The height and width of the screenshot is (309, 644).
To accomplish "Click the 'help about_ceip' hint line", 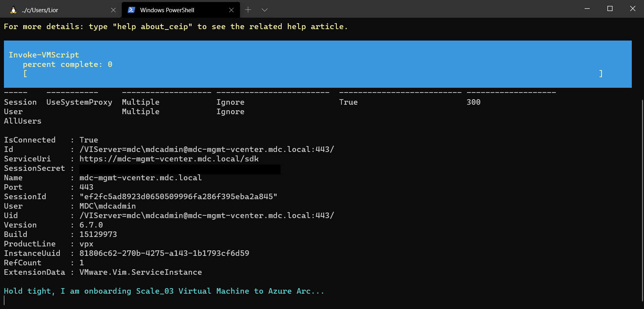I will (x=176, y=26).
